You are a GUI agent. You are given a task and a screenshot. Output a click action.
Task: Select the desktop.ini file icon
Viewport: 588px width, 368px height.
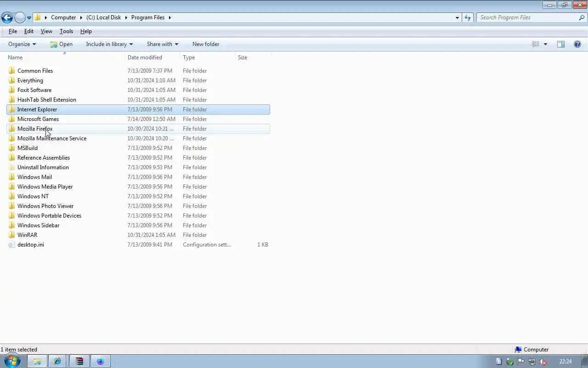pyautogui.click(x=12, y=245)
